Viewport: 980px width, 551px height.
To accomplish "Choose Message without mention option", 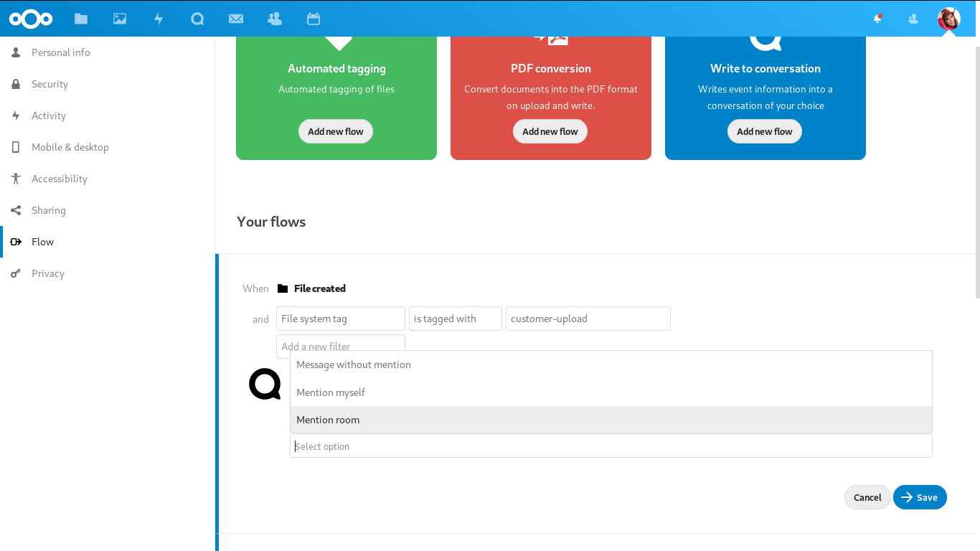I will pyautogui.click(x=611, y=364).
